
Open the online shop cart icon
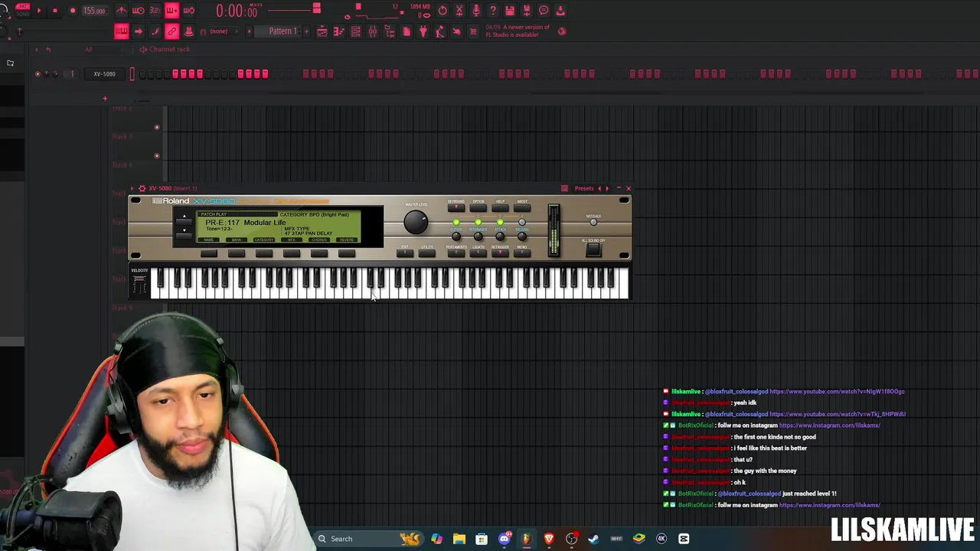click(473, 31)
